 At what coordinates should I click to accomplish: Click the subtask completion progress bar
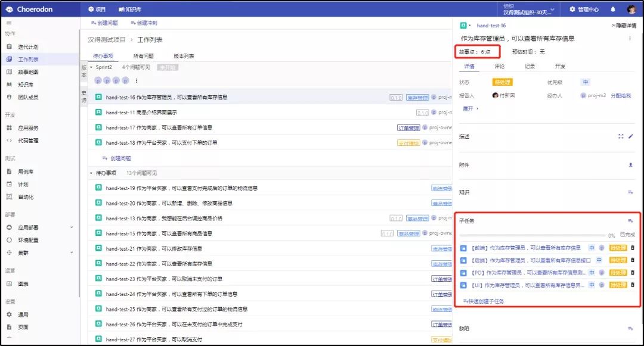[531, 235]
